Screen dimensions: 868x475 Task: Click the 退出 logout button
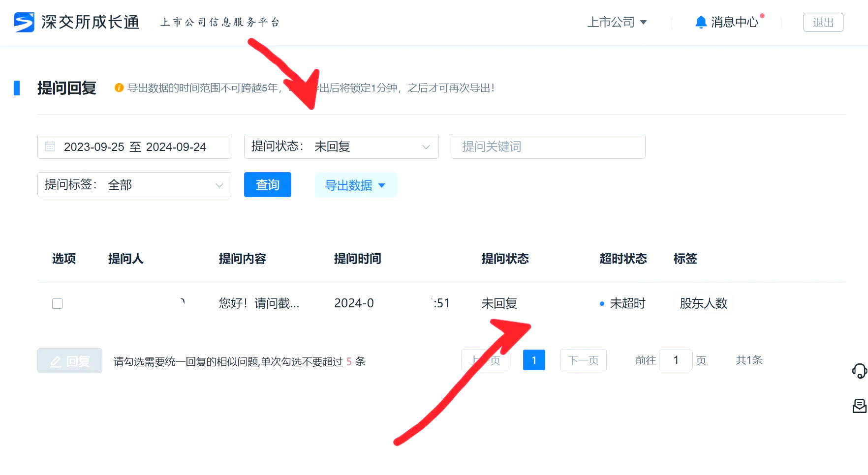[x=823, y=22]
